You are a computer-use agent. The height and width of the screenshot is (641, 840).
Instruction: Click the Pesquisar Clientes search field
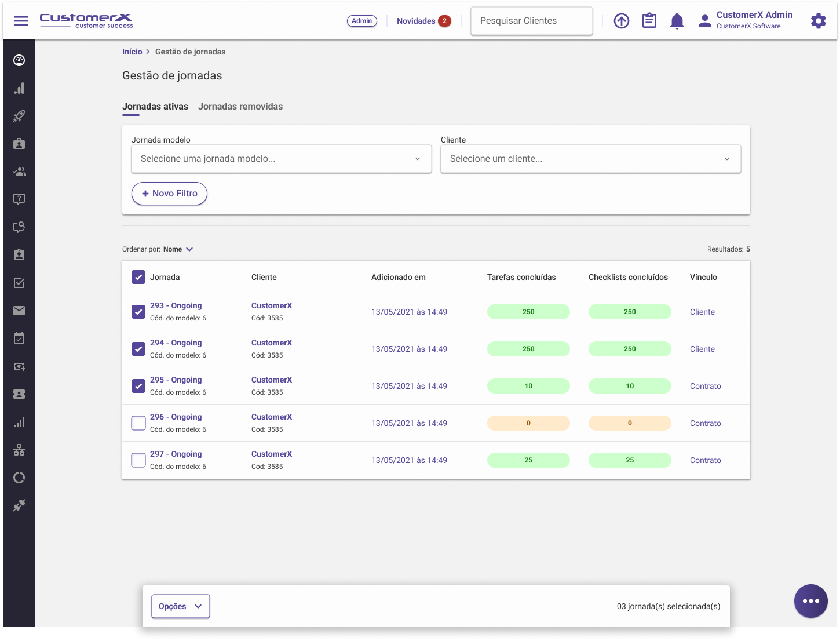531,21
